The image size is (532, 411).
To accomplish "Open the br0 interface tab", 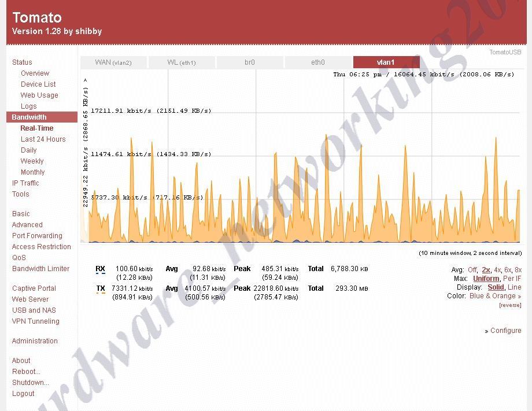I will pos(250,62).
